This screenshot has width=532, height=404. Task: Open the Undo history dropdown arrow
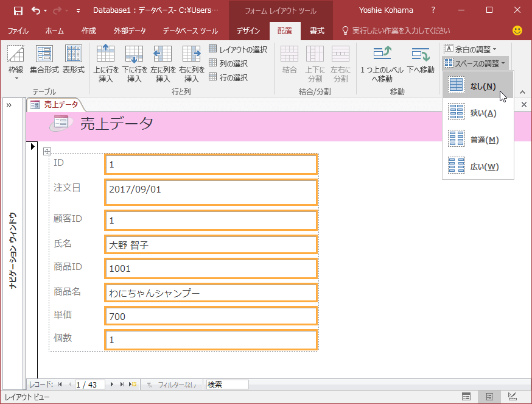tap(46, 11)
